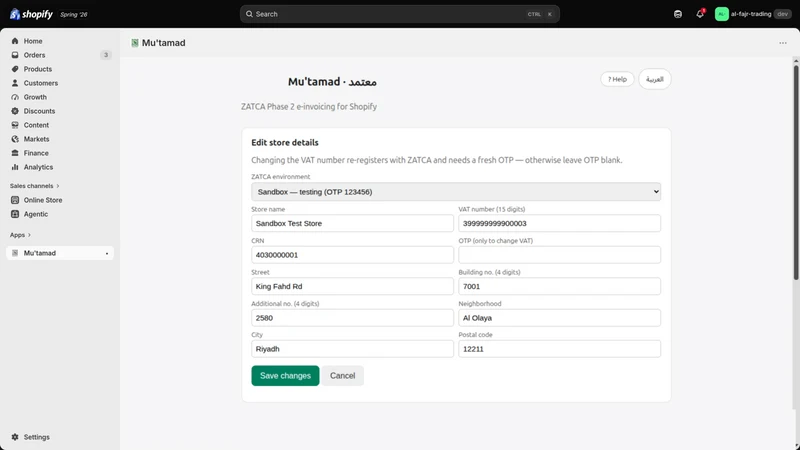The width and height of the screenshot is (800, 450).
Task: Click the Agentic channel icon
Action: (15, 214)
